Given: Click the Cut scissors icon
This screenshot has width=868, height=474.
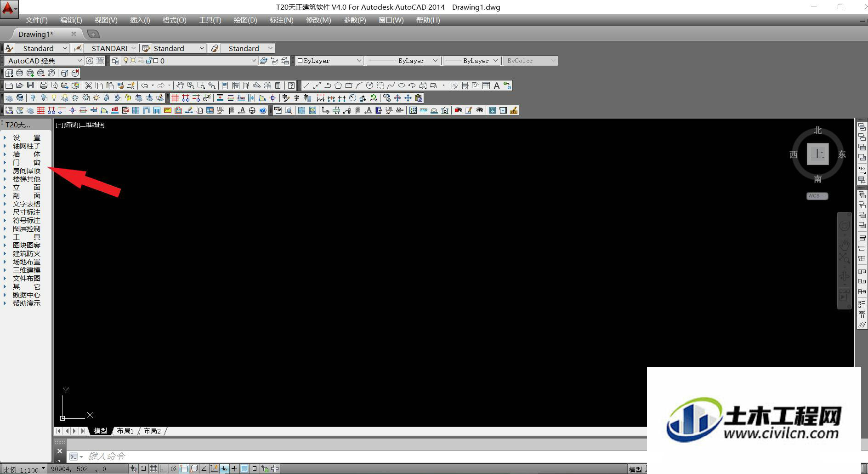Looking at the screenshot, I should (89, 86).
